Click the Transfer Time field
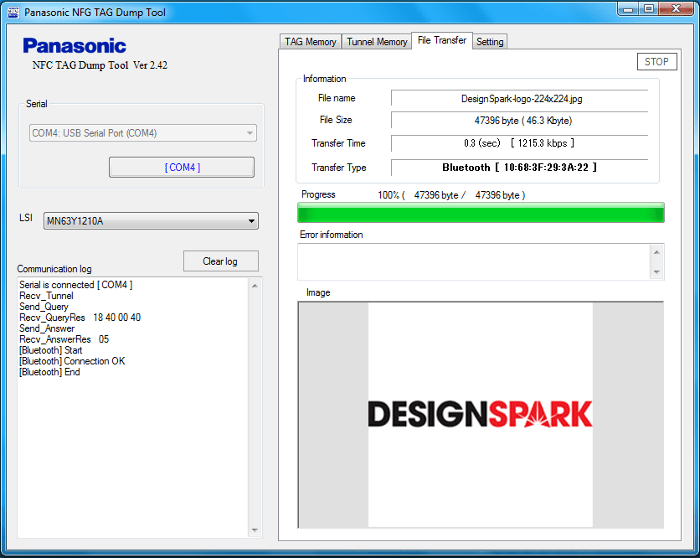 [519, 143]
